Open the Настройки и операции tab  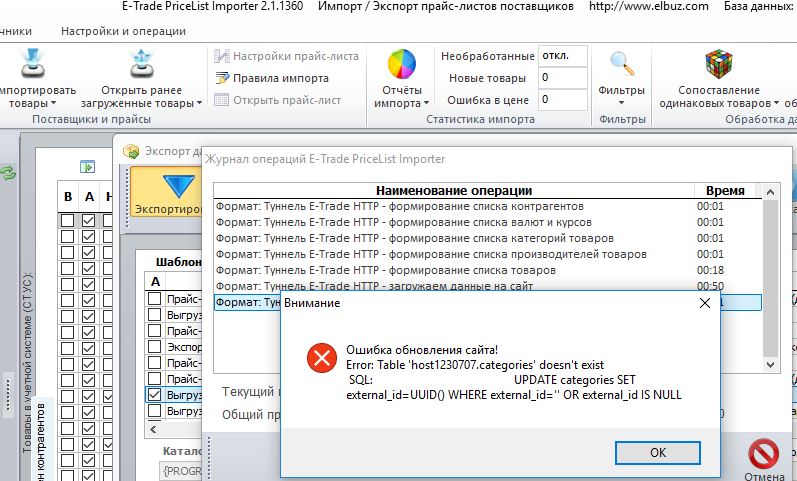tap(124, 31)
